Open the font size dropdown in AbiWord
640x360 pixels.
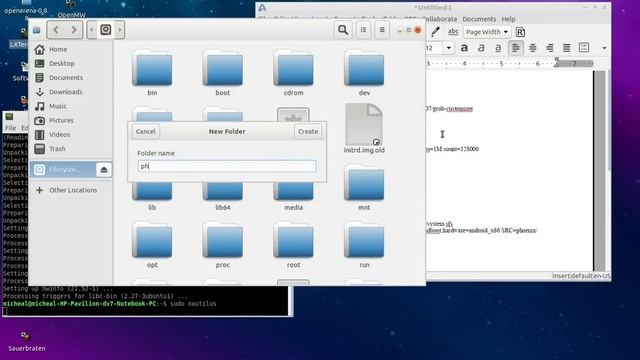(449, 48)
